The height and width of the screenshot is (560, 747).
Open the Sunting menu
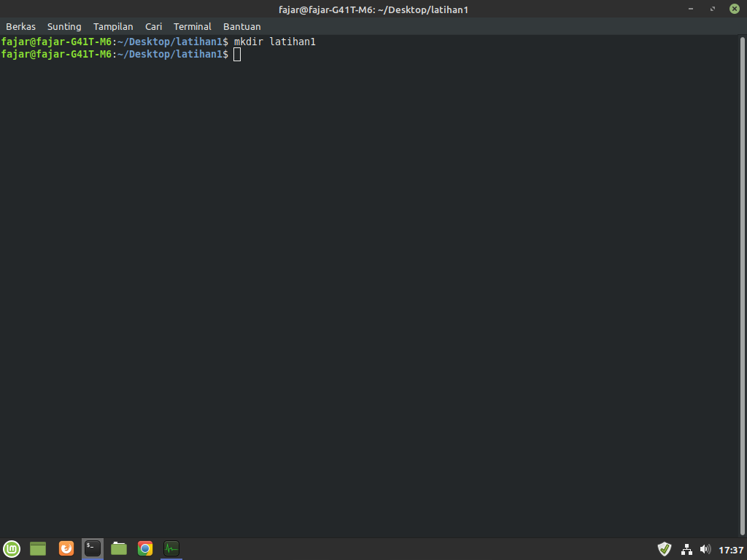(64, 27)
